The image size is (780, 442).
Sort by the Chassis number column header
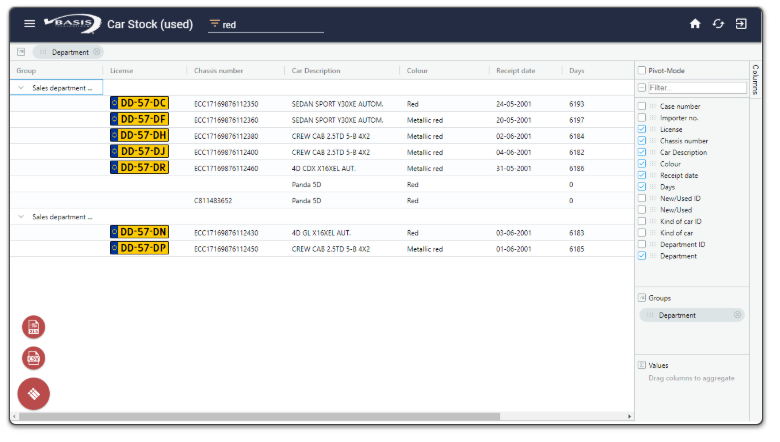coord(218,71)
